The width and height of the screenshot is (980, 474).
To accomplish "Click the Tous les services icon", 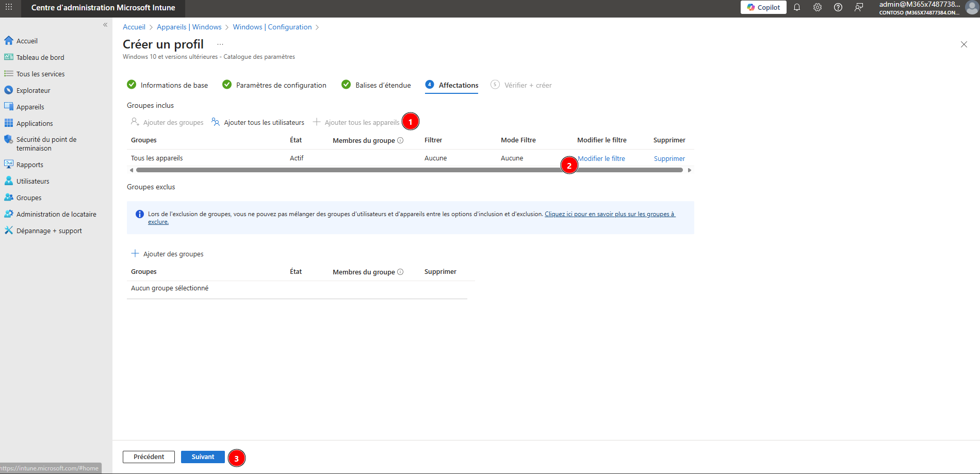I will coord(9,73).
